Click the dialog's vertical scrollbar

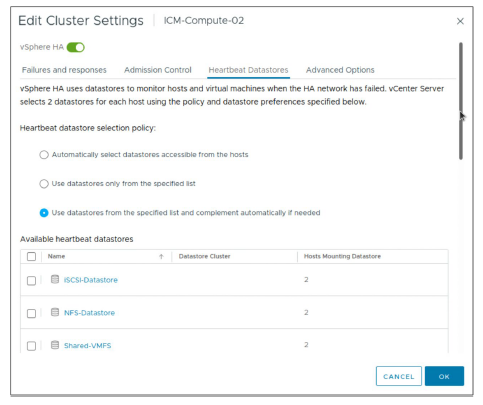pos(461,101)
